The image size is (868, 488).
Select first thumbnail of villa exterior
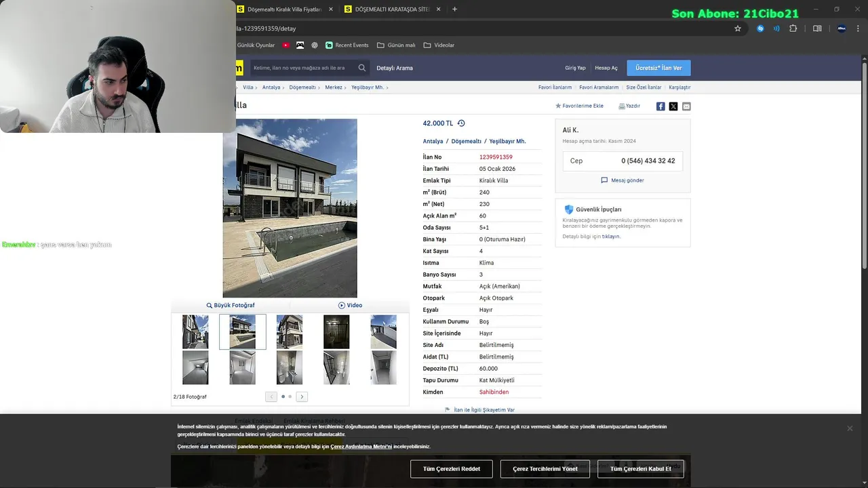click(x=195, y=332)
